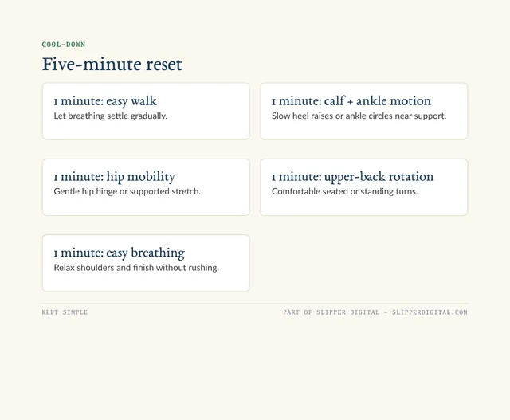Click the KEPT SIMPLE footer text
Image resolution: width=510 pixels, height=420 pixels.
tap(65, 312)
